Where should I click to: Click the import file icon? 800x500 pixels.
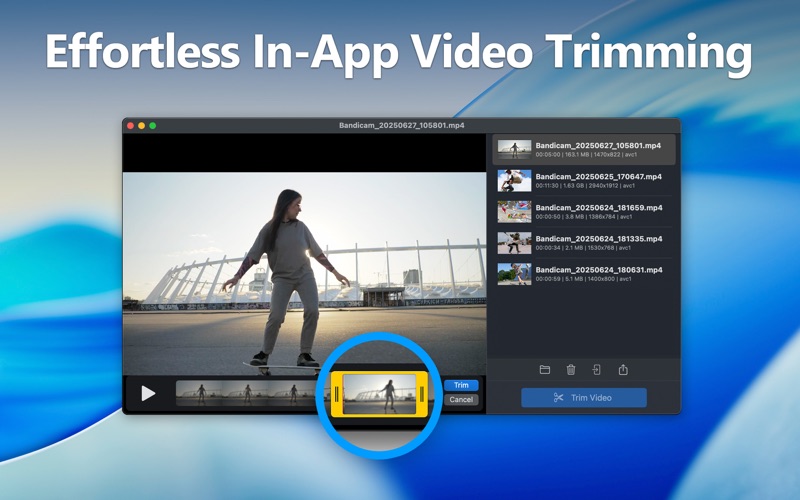pos(596,369)
